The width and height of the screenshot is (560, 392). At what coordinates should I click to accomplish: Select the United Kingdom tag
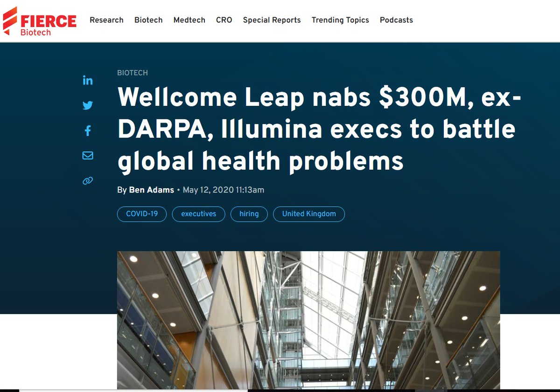309,214
